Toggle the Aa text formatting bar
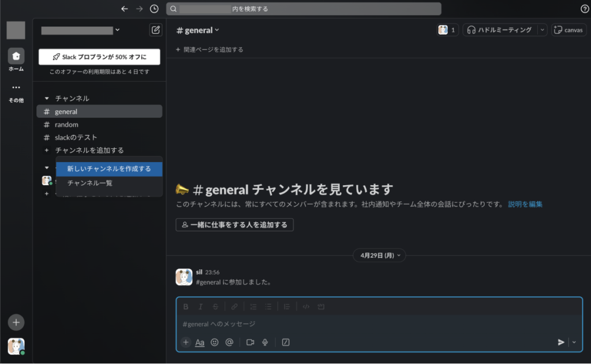591x364 pixels. (x=200, y=342)
